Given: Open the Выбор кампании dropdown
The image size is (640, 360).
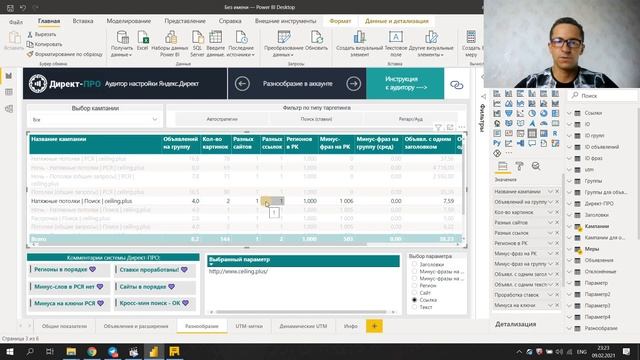Looking at the screenshot, I should click(x=95, y=120).
